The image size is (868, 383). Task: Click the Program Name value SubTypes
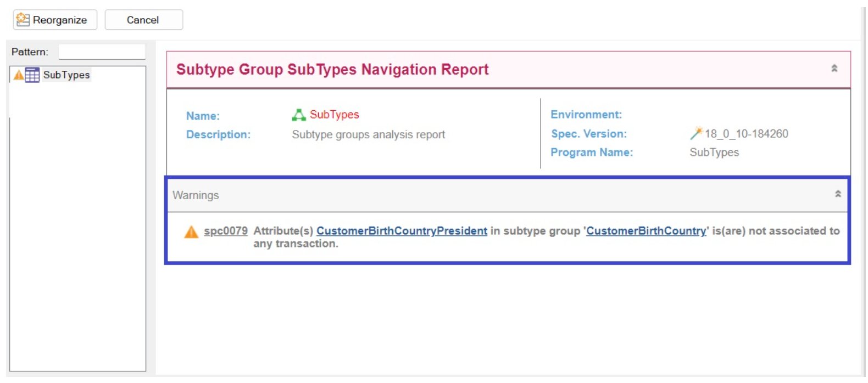tap(714, 153)
